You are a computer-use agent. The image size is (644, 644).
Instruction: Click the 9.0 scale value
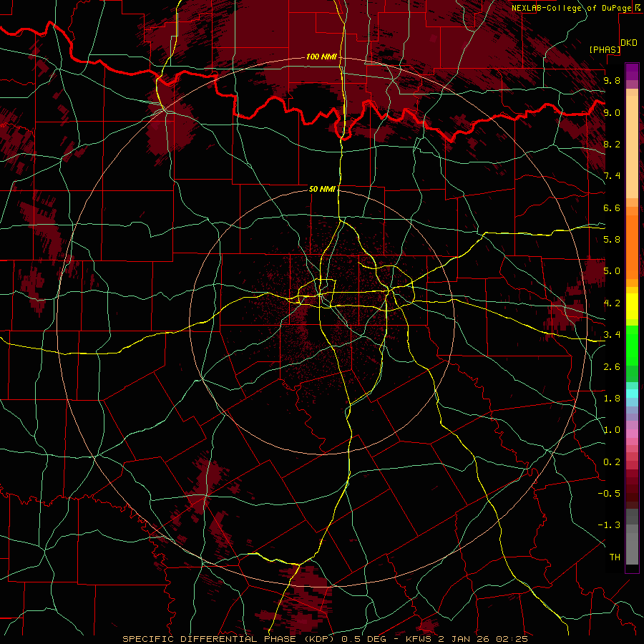pyautogui.click(x=612, y=112)
